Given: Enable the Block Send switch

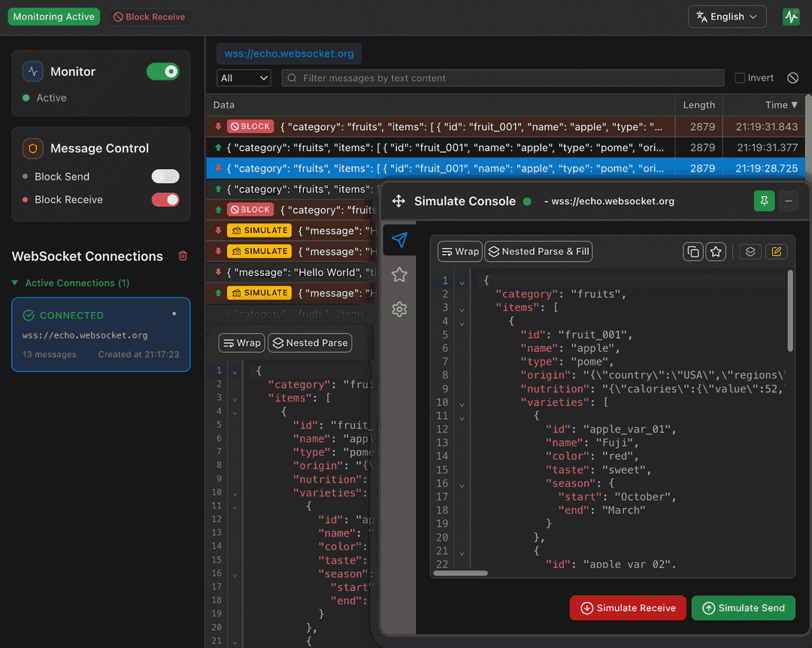Looking at the screenshot, I should [165, 176].
